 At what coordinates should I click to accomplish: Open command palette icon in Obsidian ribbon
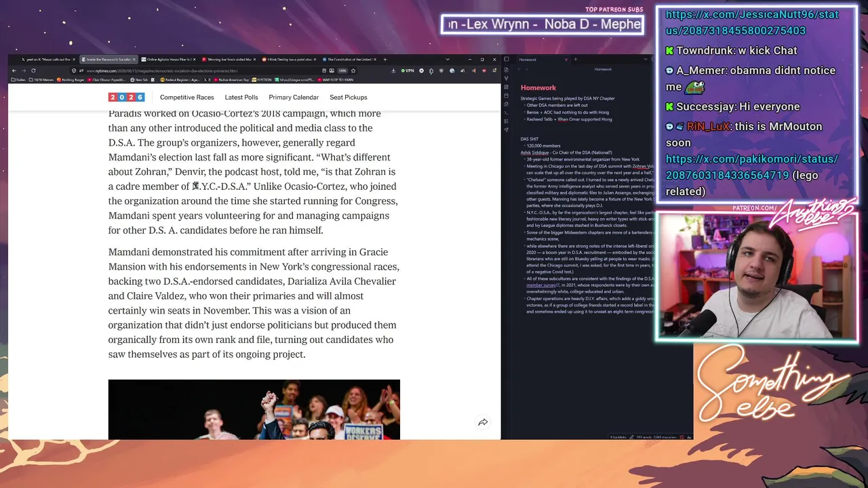pyautogui.click(x=506, y=113)
